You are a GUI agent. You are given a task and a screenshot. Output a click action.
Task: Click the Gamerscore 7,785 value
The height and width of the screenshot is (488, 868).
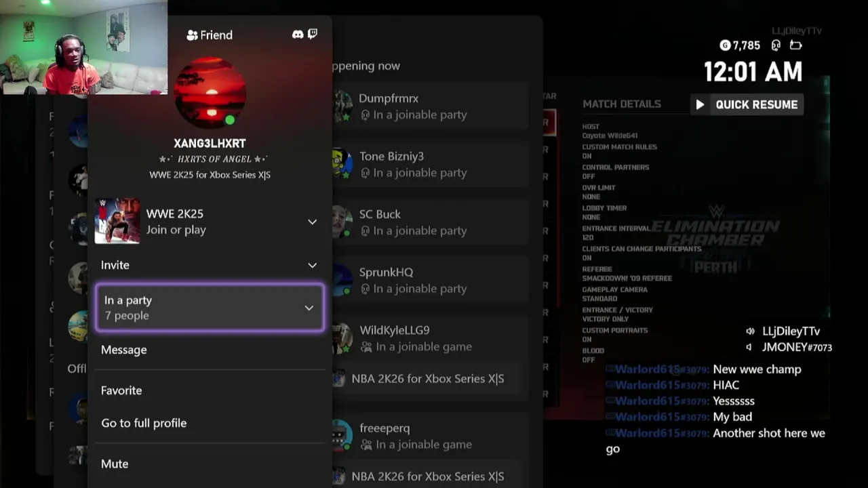(747, 45)
